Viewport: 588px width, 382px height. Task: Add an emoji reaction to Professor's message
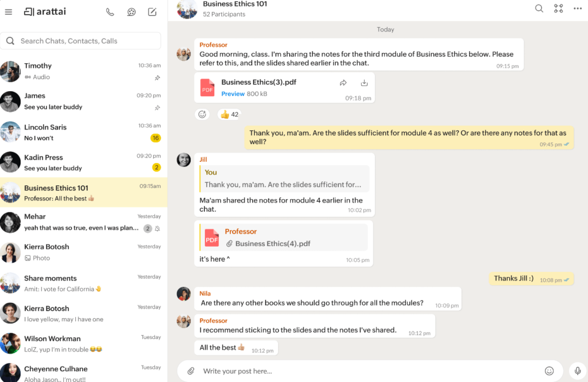202,114
